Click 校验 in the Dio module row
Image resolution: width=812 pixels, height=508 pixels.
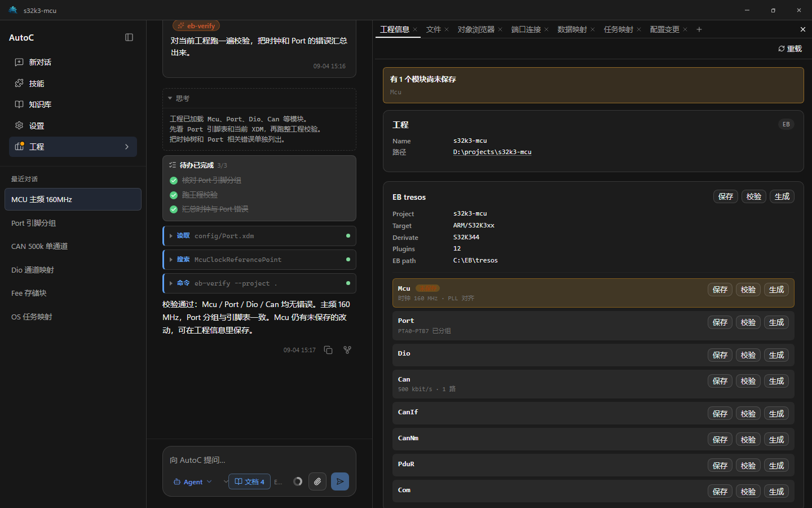click(x=748, y=355)
